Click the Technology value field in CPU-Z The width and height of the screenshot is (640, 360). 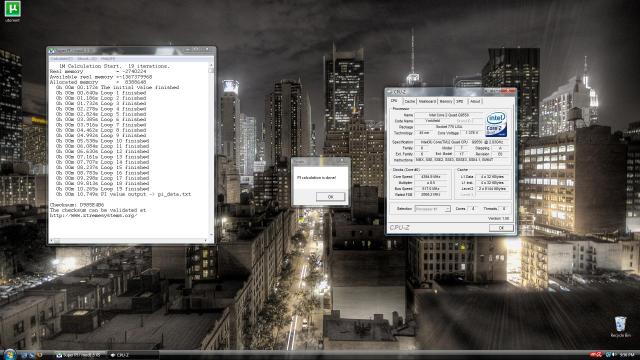(424, 133)
